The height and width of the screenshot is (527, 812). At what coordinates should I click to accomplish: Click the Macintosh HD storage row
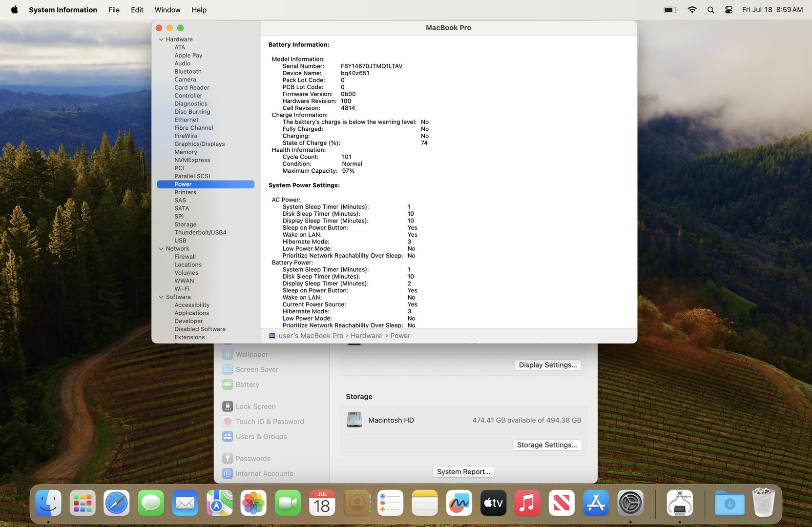coord(463,420)
